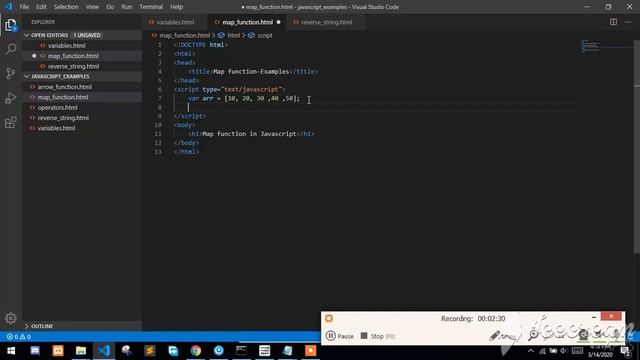Close the recorder panel with red X
Viewport: 640px width, 360px height.
pyautogui.click(x=611, y=316)
